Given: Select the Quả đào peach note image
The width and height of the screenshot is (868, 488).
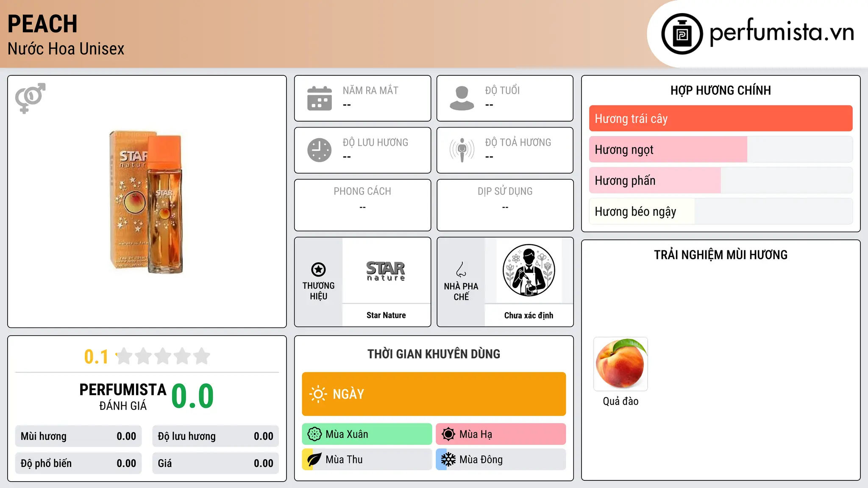Looking at the screenshot, I should (x=620, y=364).
